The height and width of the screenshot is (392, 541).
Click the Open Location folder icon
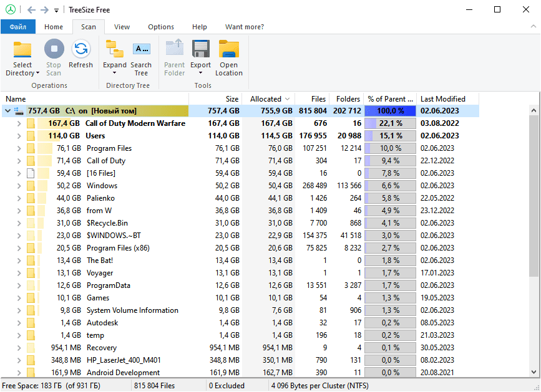click(229, 49)
